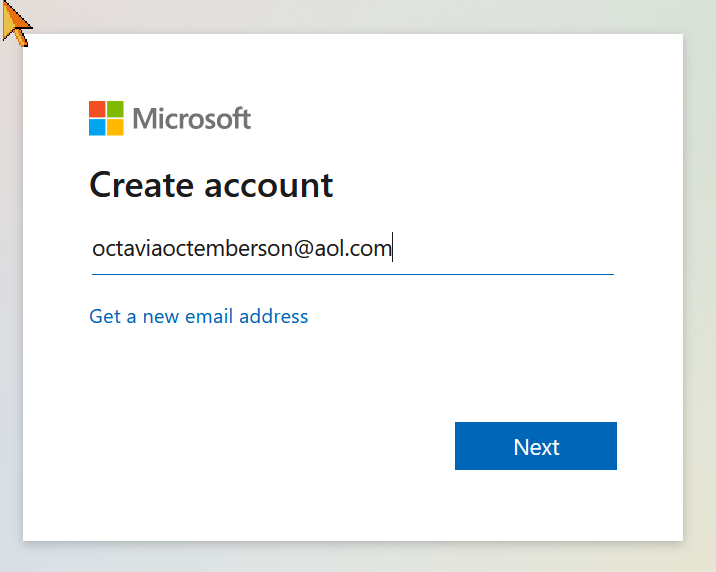This screenshot has height=572, width=716.
Task: Select the blue square in Microsoft logo
Action: tap(97, 127)
